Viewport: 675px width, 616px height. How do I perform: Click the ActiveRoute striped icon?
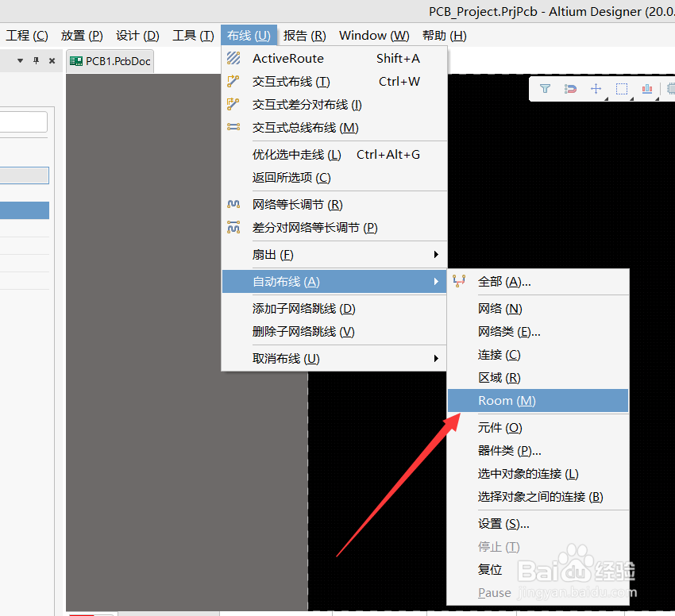233,58
